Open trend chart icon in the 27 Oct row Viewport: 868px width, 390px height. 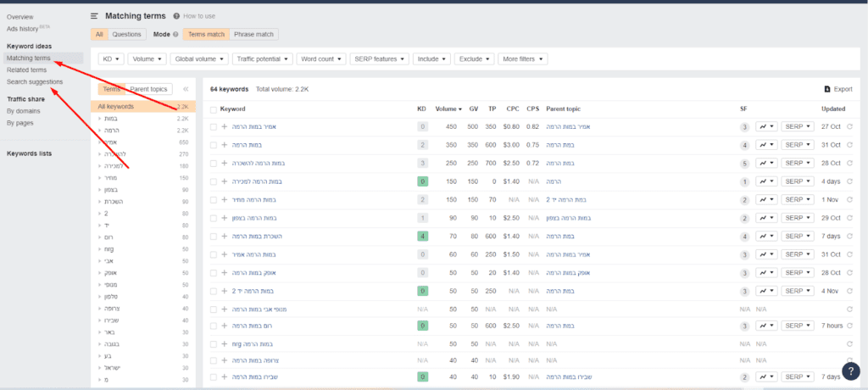coord(766,127)
